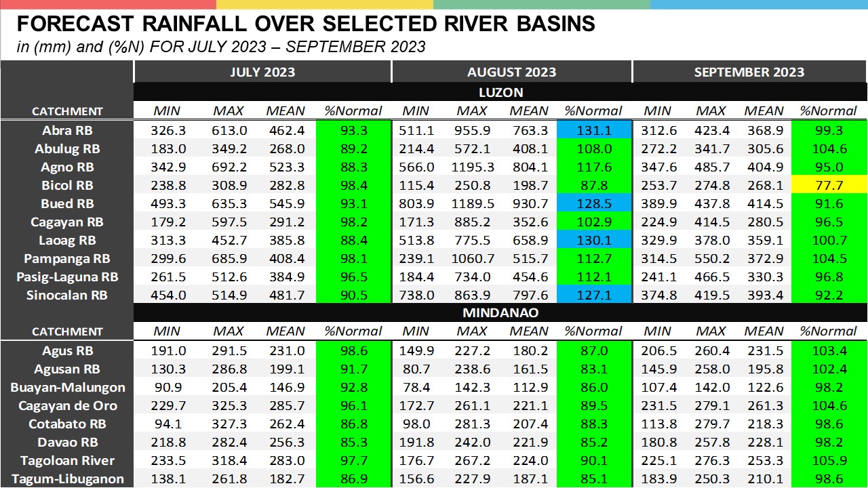Click Cagayan de Oro September %Normal 104.6
The image size is (868, 488).
(x=830, y=405)
